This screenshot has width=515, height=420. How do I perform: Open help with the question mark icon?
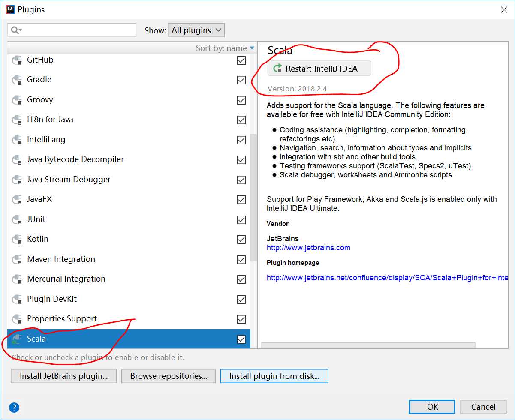14,407
